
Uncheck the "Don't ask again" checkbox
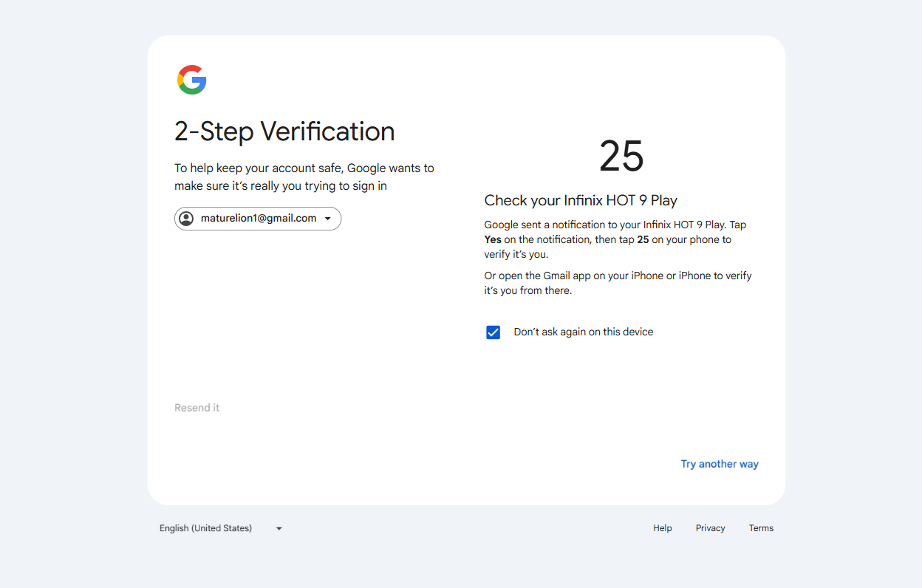494,332
